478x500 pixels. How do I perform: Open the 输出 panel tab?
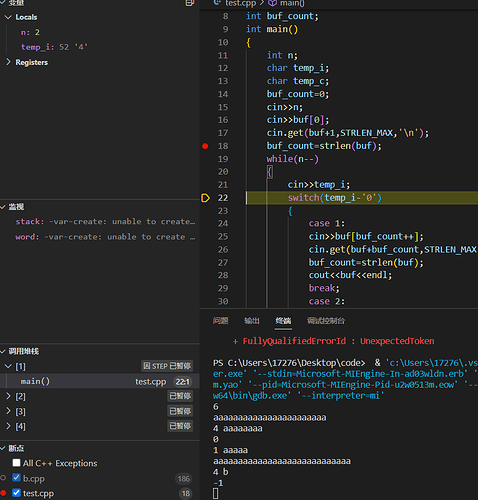point(252,321)
